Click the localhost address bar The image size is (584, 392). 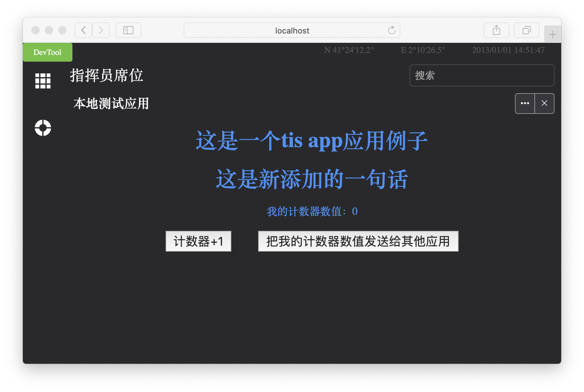[x=292, y=30]
